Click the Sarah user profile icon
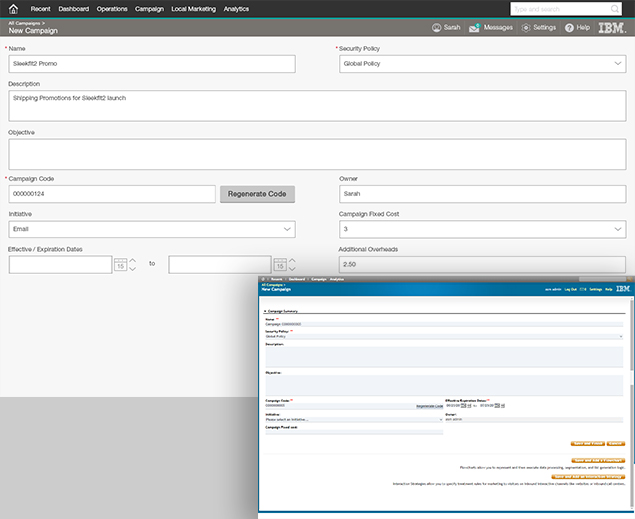The width and height of the screenshot is (635, 519). 436,28
